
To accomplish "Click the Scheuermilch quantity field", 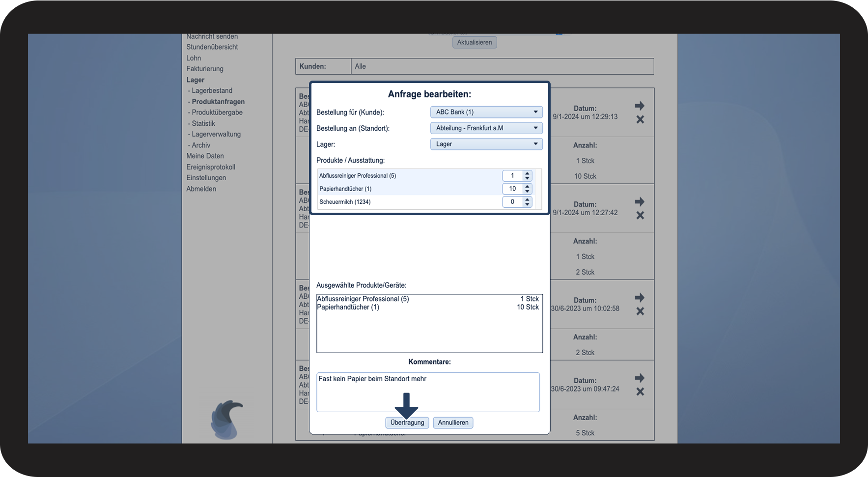I will pos(512,202).
